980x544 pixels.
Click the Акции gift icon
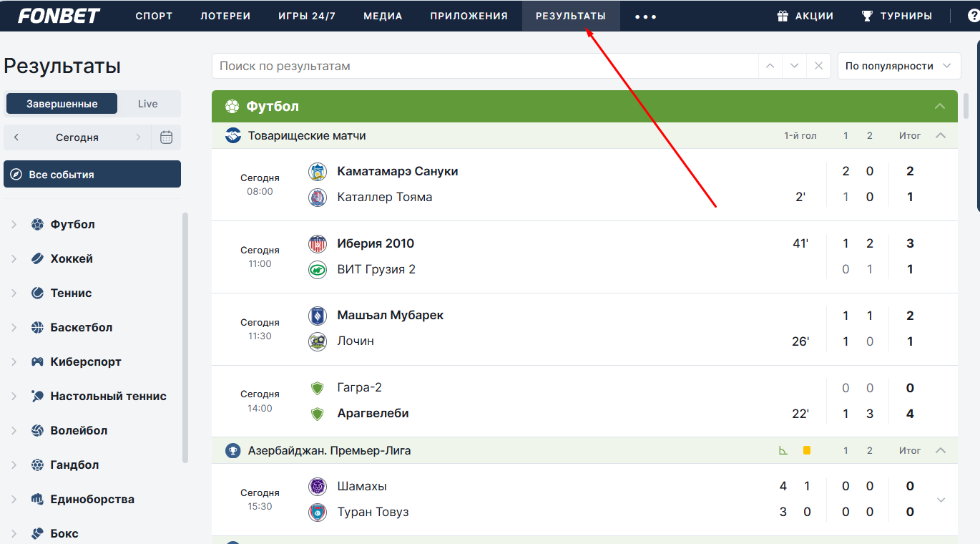(x=783, y=16)
